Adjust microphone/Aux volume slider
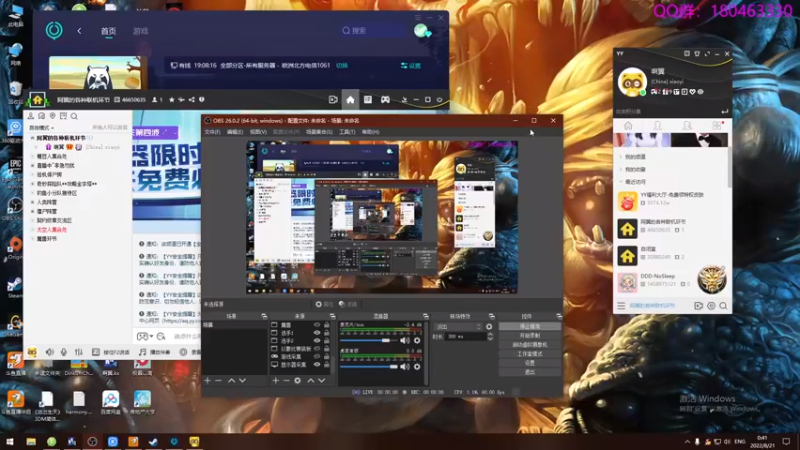Viewport: 800px width, 450px height. tap(368, 340)
